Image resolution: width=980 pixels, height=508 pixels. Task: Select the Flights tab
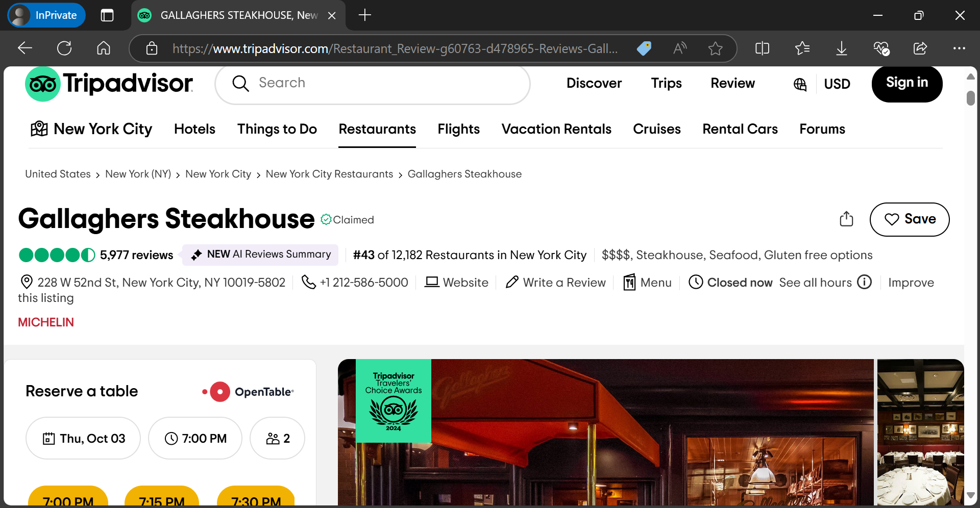pos(458,129)
